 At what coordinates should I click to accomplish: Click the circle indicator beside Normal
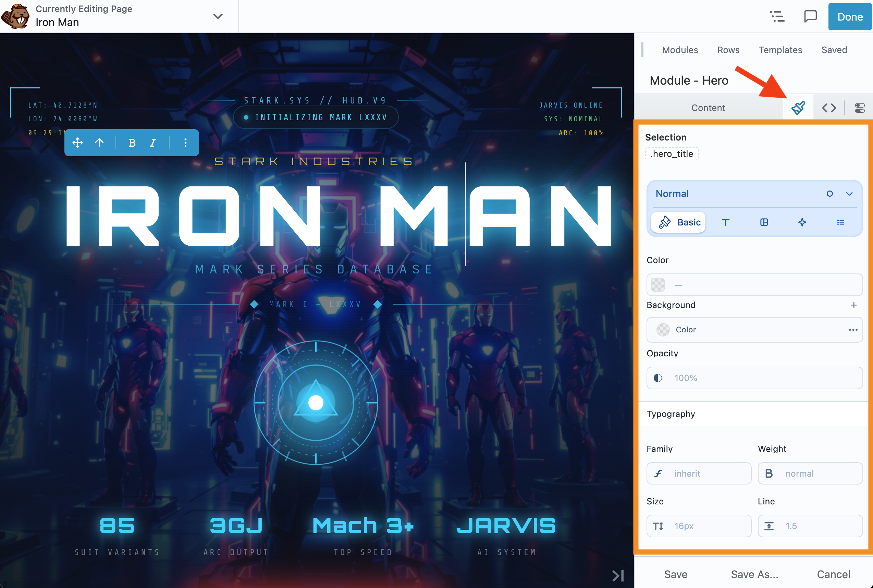click(829, 194)
